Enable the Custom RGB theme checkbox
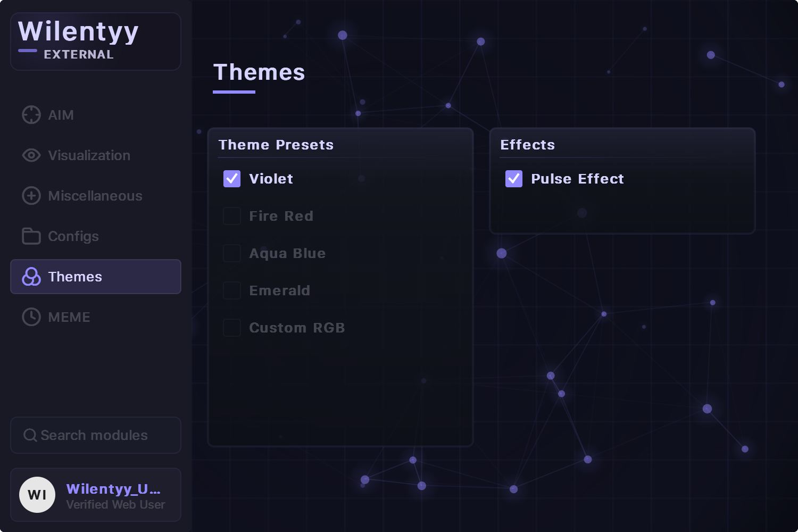The image size is (798, 532). pyautogui.click(x=232, y=328)
